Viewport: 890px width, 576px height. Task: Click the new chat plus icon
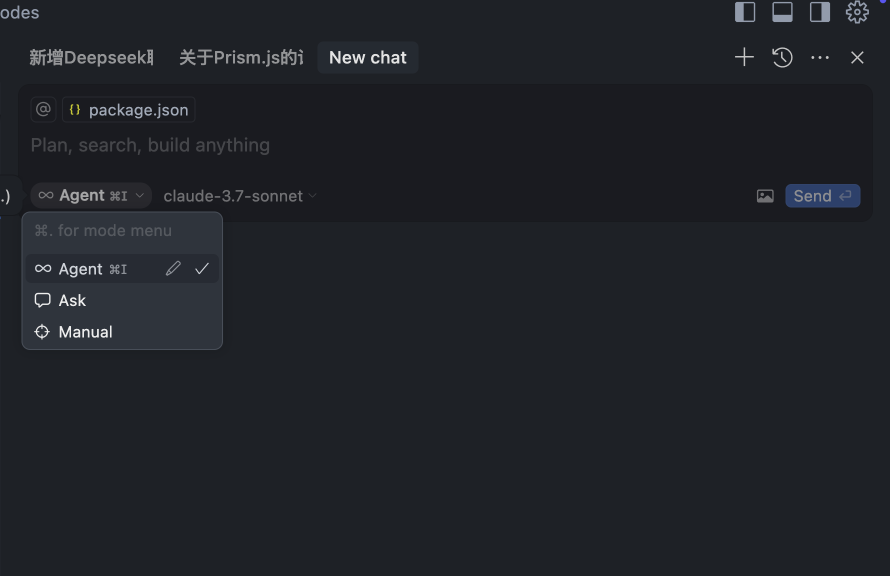pos(744,58)
